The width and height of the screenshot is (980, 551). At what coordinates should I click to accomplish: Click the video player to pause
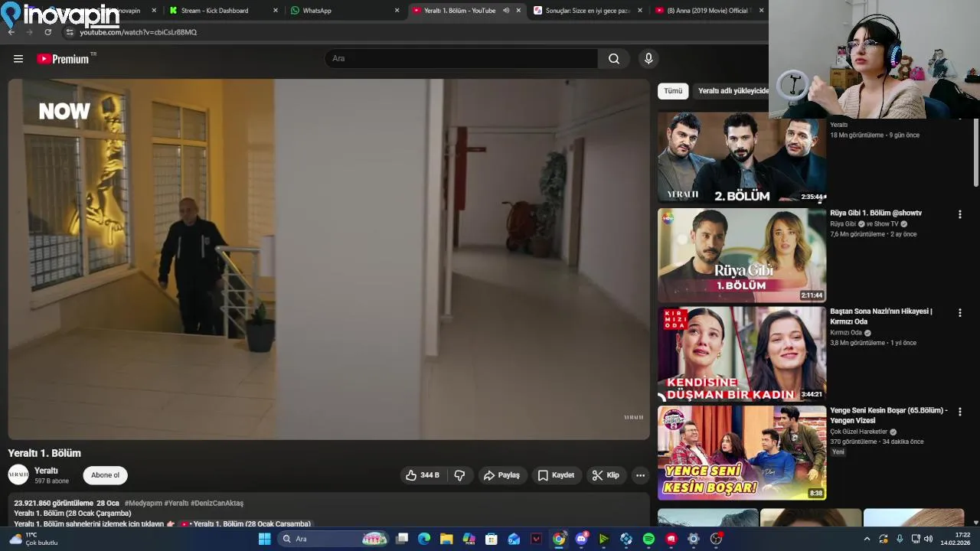pos(328,259)
